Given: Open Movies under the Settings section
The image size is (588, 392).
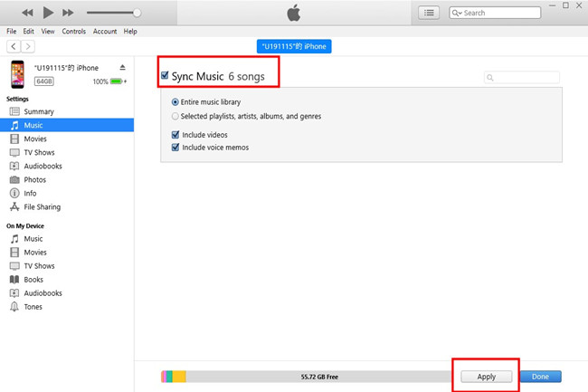Looking at the screenshot, I should click(x=67, y=139).
